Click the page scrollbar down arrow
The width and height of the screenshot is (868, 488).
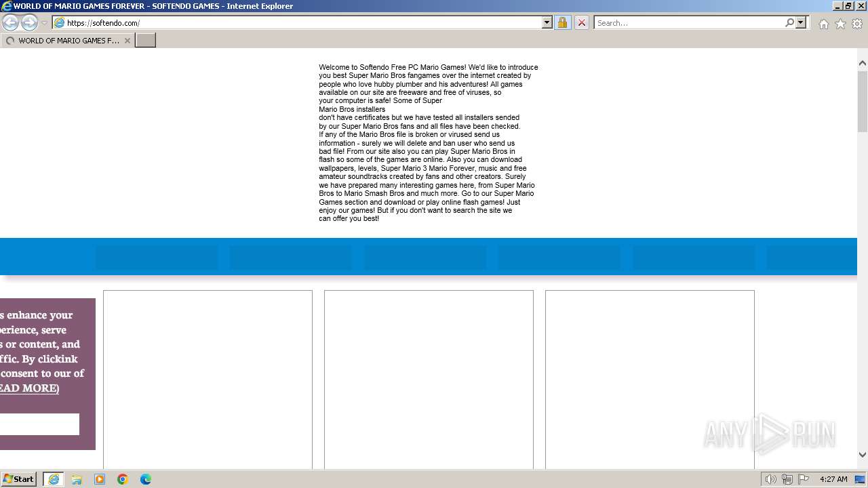coord(863,455)
